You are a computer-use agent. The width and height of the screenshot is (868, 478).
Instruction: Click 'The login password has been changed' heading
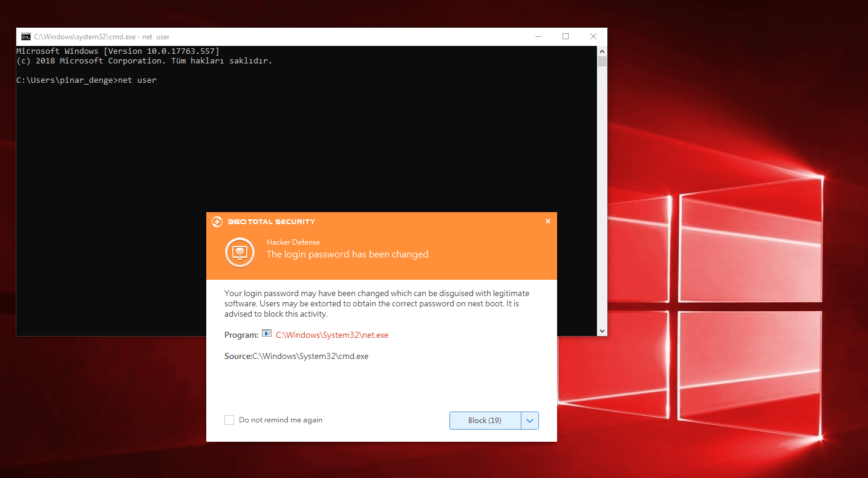pyautogui.click(x=348, y=254)
